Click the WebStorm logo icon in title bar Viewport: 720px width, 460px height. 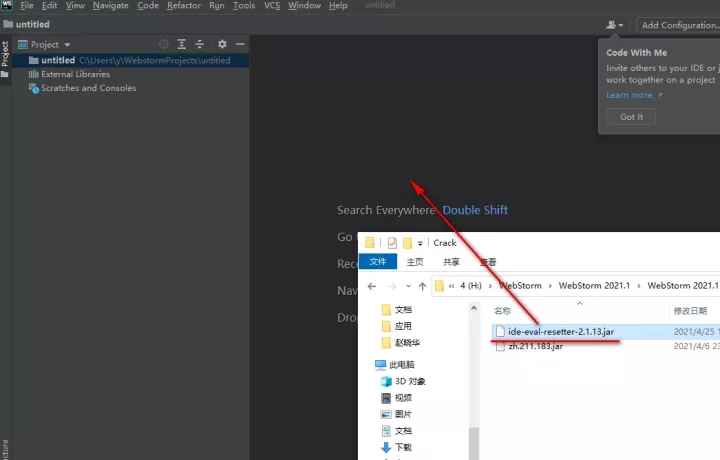(6, 6)
